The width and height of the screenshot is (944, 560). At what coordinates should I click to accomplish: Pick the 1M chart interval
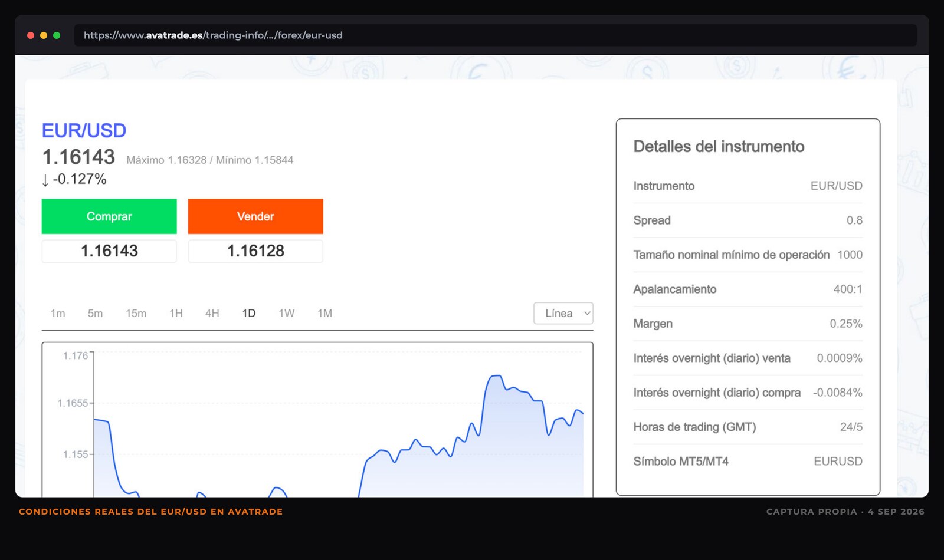click(x=324, y=314)
